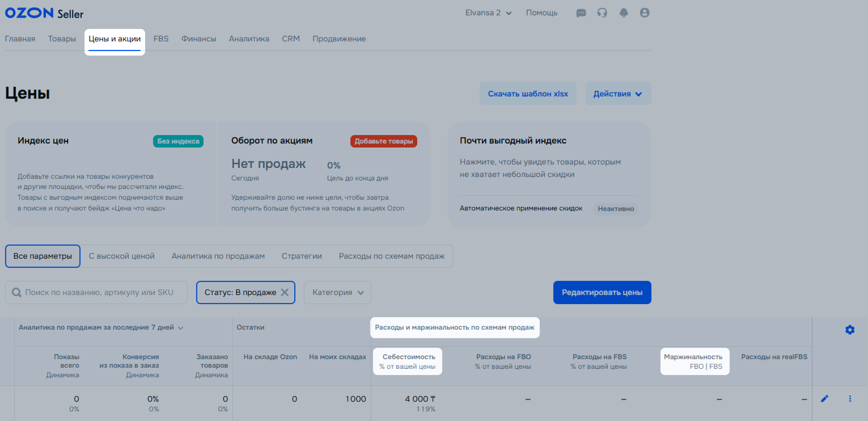
Task: Click the Показы всего column header
Action: click(63, 366)
